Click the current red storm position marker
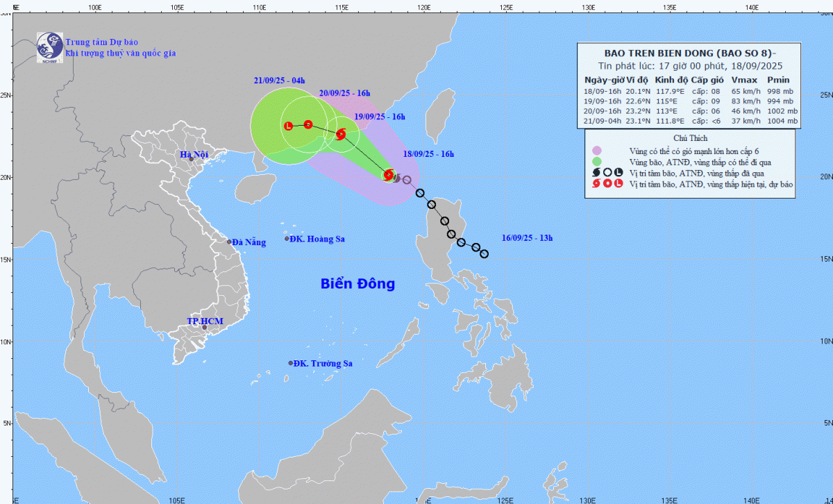This screenshot has height=504, width=833. coord(389,176)
